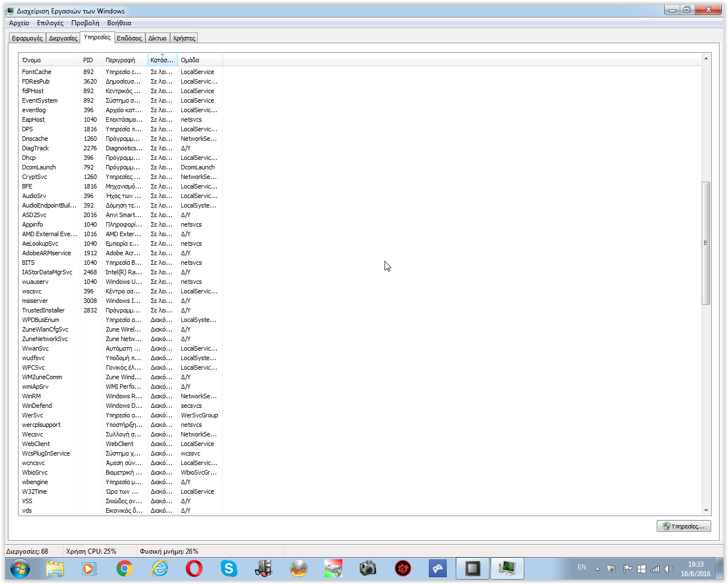Launch the Opera browser from the taskbar
The image size is (728, 584).
point(194,569)
